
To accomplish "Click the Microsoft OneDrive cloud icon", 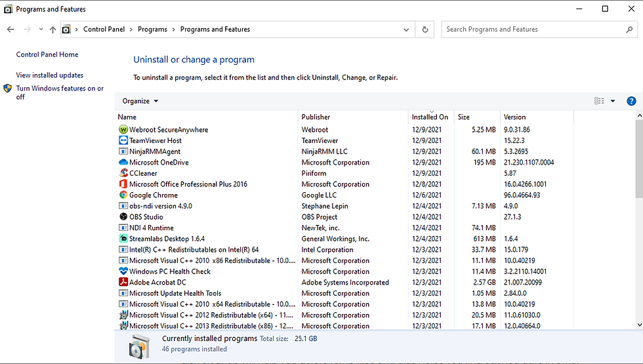I will coord(123,163).
